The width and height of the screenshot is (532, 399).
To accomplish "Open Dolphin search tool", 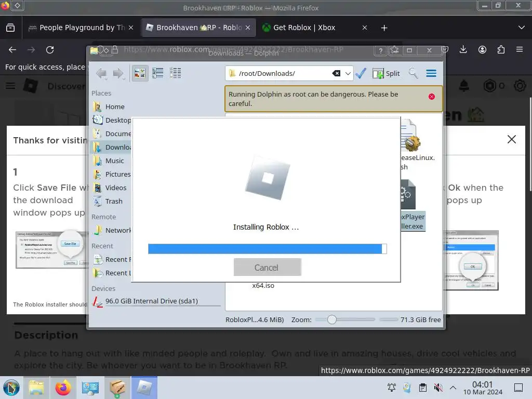I will tap(413, 73).
